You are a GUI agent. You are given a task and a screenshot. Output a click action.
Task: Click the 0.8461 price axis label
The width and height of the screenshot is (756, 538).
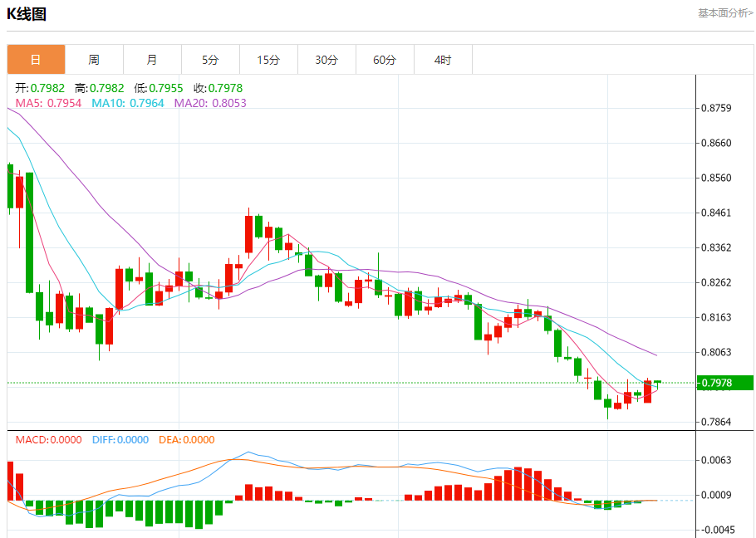[x=716, y=213]
